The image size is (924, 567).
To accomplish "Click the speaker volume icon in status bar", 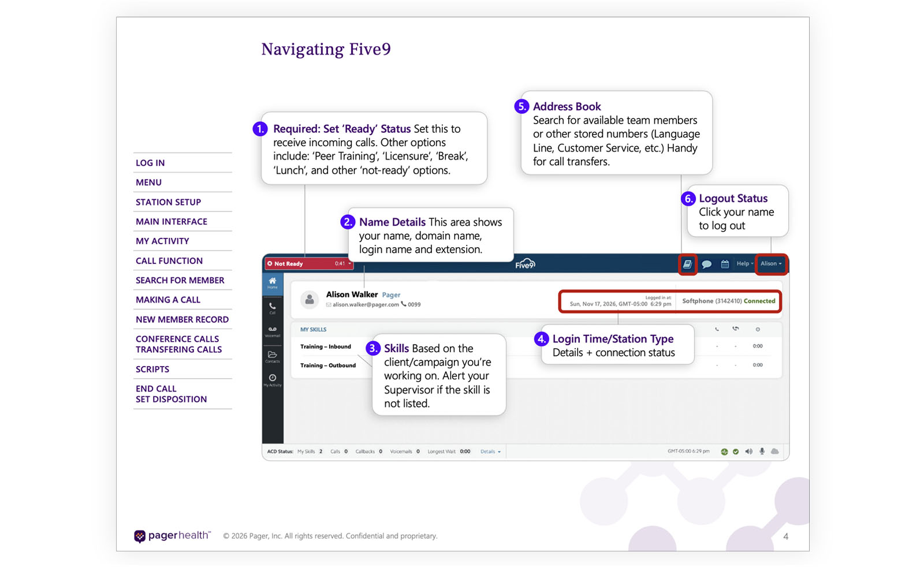I will [x=749, y=452].
